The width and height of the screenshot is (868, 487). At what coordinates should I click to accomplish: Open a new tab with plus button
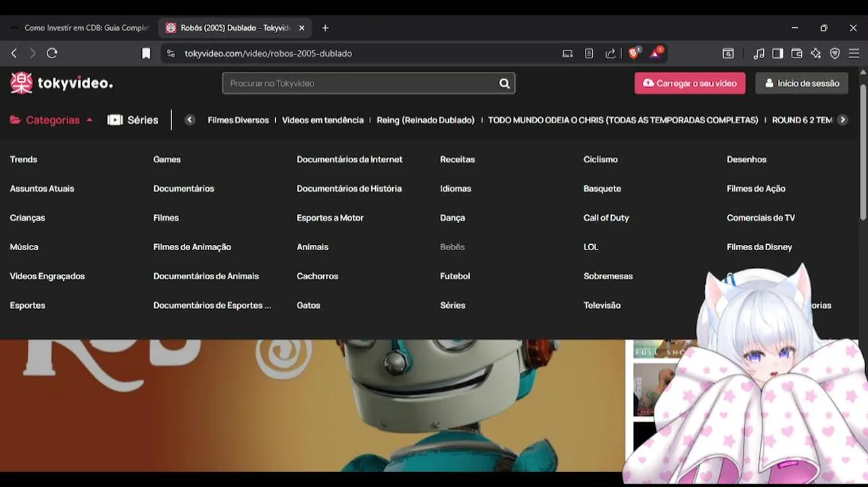click(x=325, y=28)
